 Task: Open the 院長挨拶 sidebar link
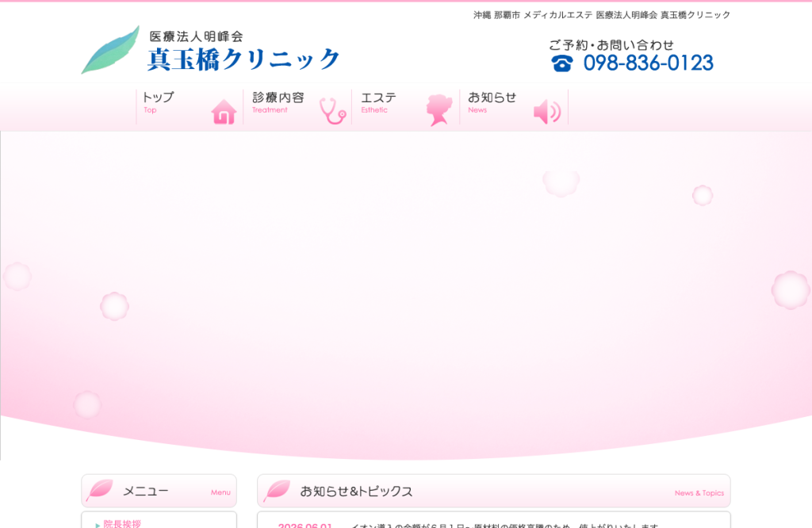click(122, 523)
